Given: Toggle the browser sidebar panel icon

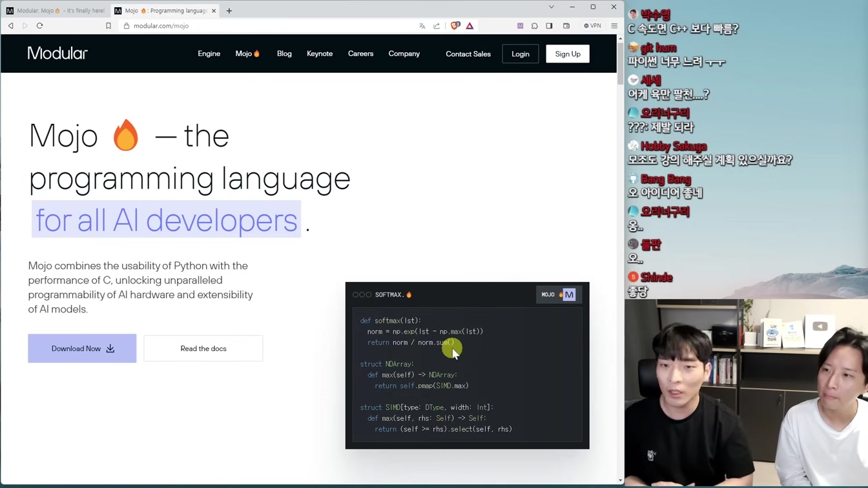Looking at the screenshot, I should click(x=549, y=26).
